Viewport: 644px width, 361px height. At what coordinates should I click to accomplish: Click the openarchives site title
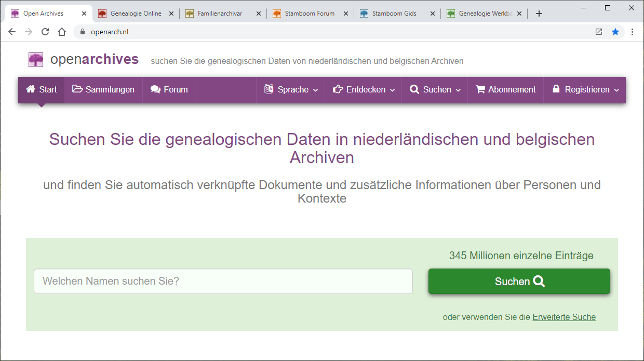(x=95, y=59)
